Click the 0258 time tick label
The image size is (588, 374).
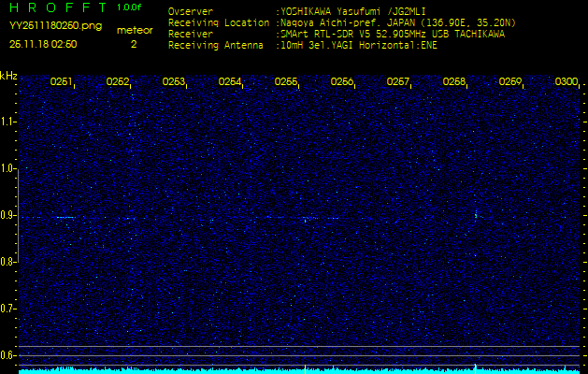click(x=453, y=81)
